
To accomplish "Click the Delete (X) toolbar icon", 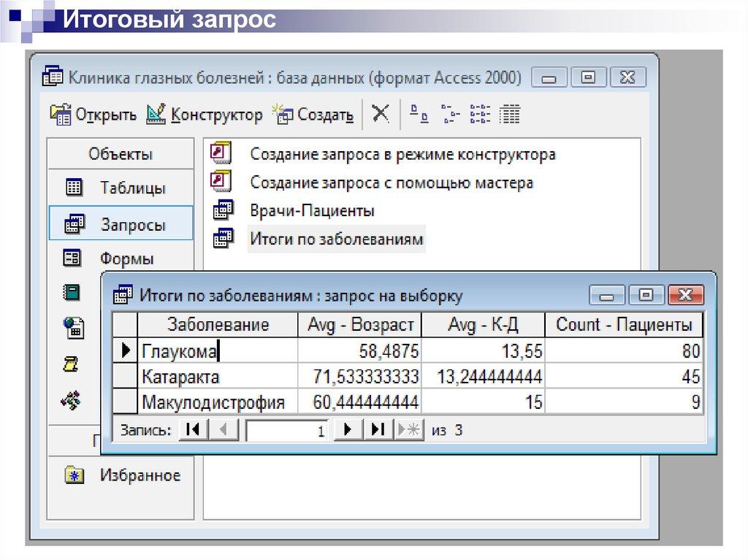I will 380,114.
